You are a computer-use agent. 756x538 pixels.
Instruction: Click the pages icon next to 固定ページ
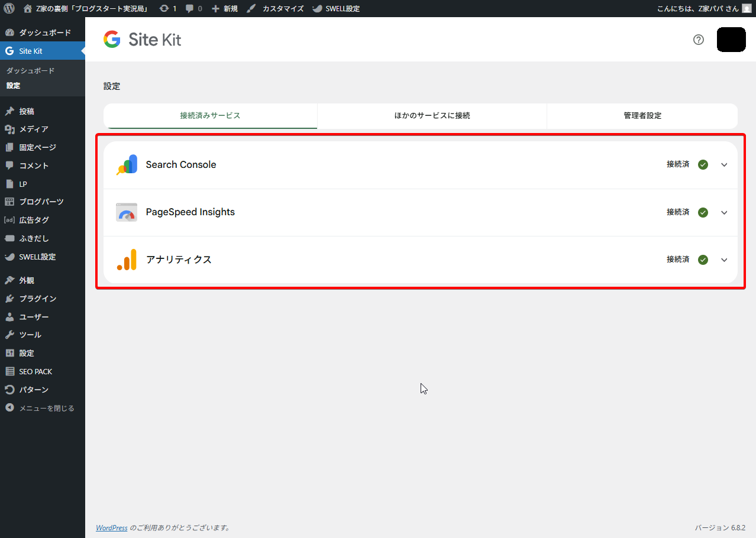tap(9, 147)
